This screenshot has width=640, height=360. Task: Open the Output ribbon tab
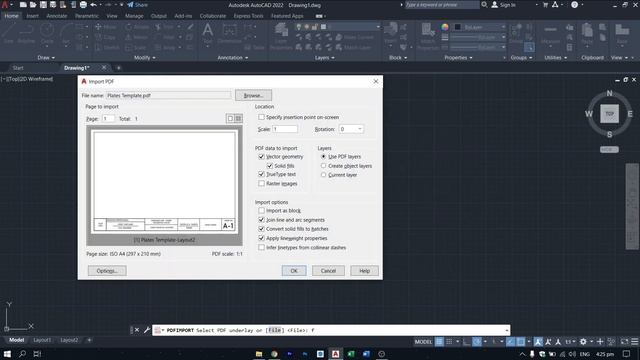point(159,16)
